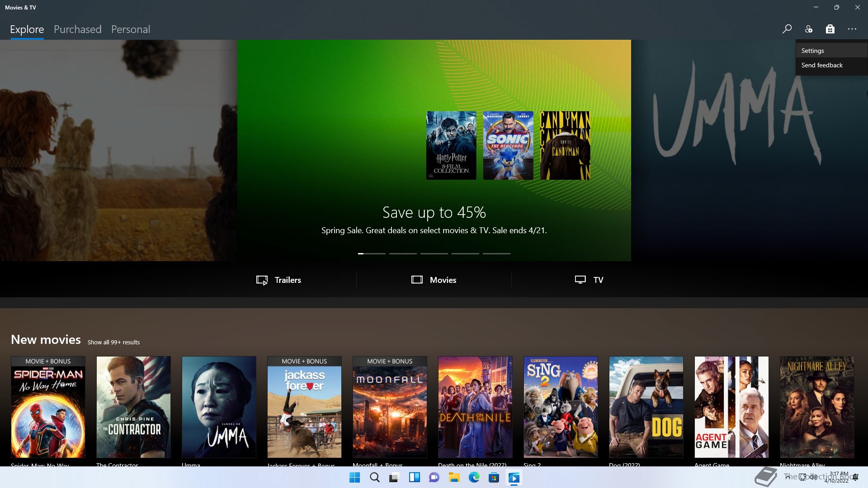Select the first carousel page indicator
The image size is (868, 488).
372,253
